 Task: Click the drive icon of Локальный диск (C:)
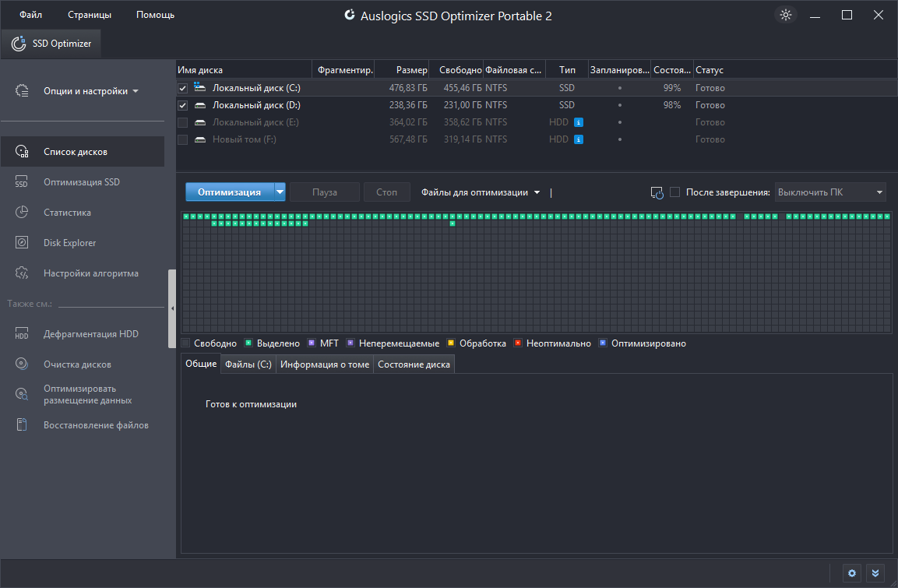200,87
